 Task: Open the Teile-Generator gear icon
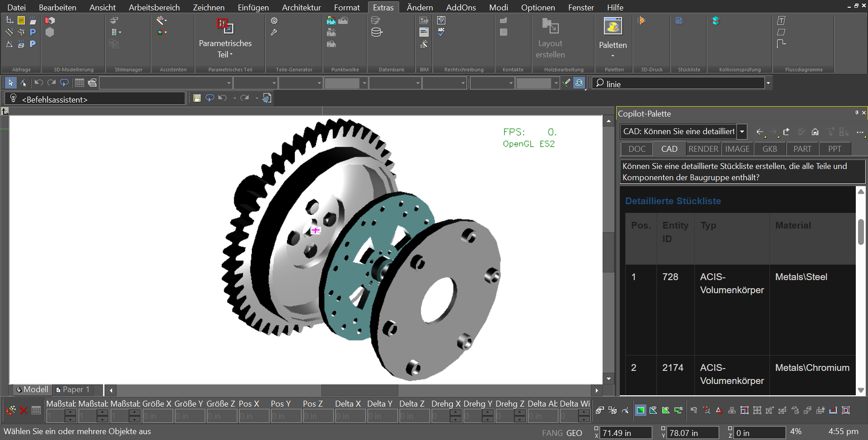[x=274, y=21]
